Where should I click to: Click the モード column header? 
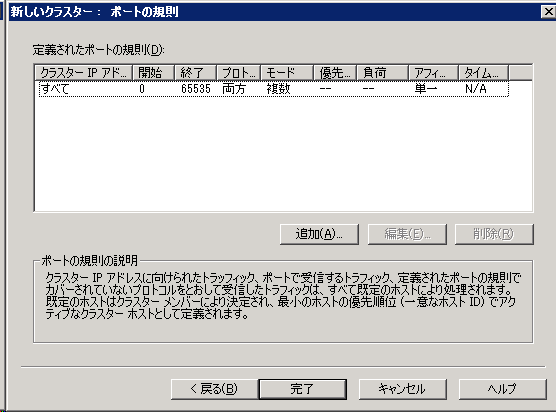287,73
